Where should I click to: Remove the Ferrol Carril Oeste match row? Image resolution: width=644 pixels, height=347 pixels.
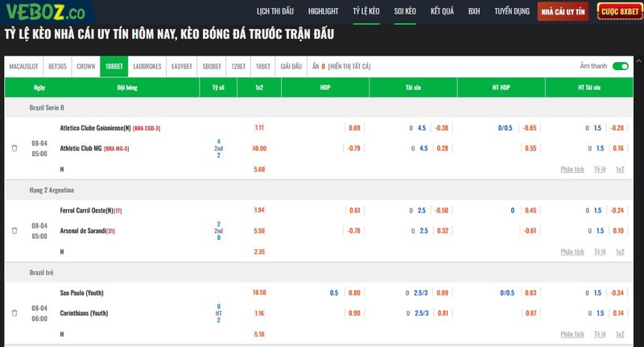coord(14,231)
